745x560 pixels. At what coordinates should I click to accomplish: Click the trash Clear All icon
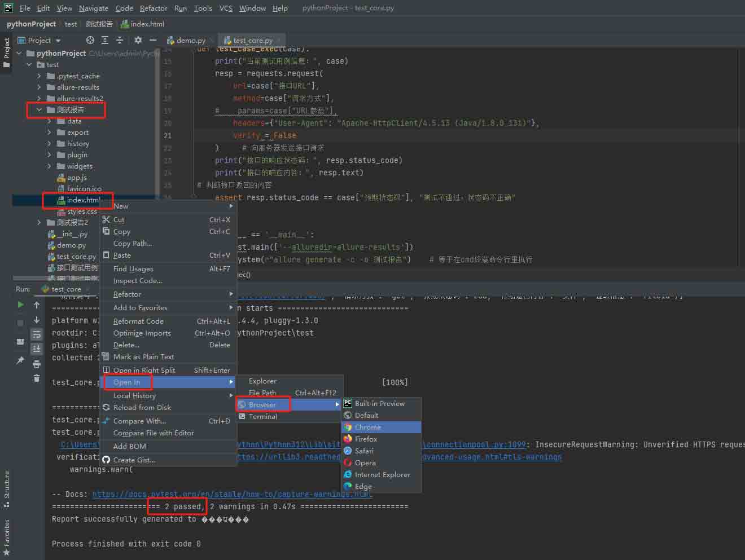[37, 378]
